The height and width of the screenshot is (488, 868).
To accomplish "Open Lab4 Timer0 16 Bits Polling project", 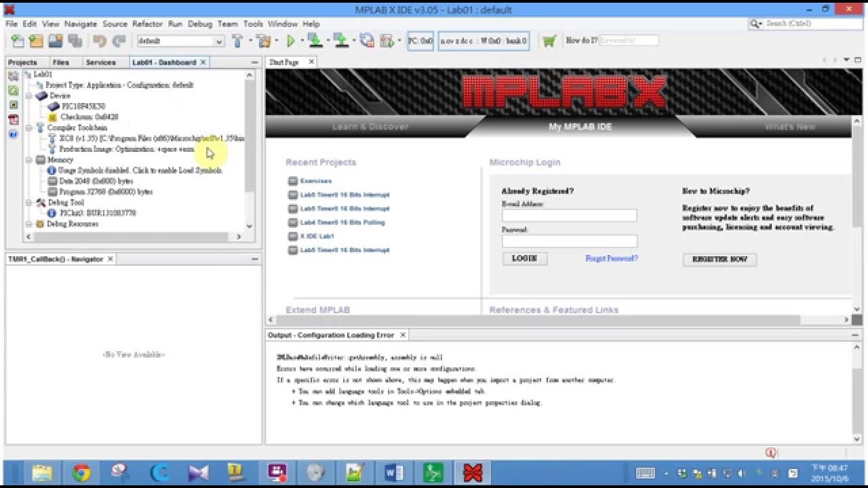I will tap(342, 222).
